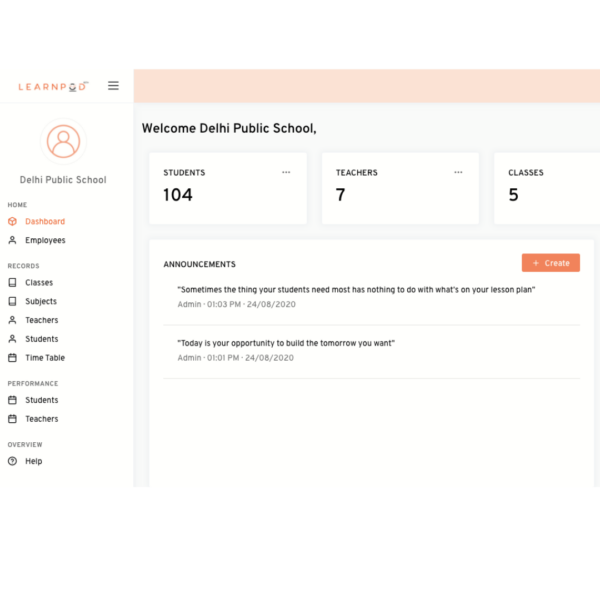Open Students under Records
Image resolution: width=600 pixels, height=600 pixels.
(x=42, y=339)
